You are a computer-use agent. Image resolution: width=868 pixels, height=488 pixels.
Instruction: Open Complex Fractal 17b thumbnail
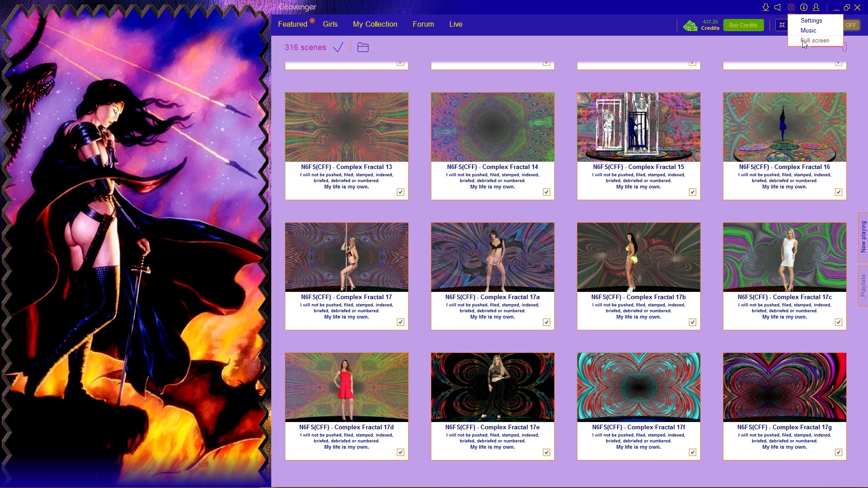639,258
